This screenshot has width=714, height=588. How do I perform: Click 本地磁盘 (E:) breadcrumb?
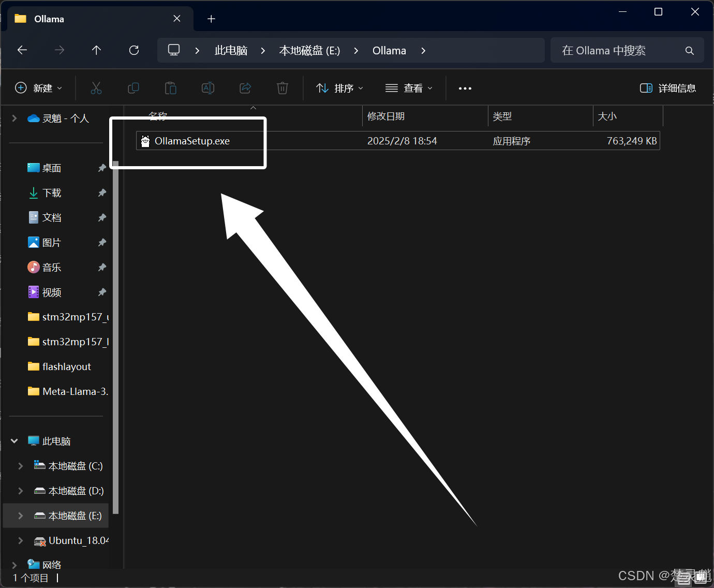point(309,51)
